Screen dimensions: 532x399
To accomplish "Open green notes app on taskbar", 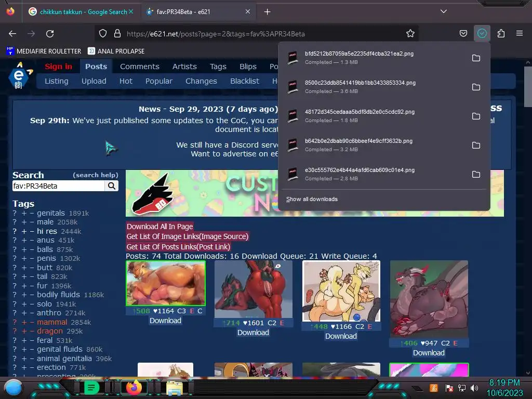I will point(91,388).
